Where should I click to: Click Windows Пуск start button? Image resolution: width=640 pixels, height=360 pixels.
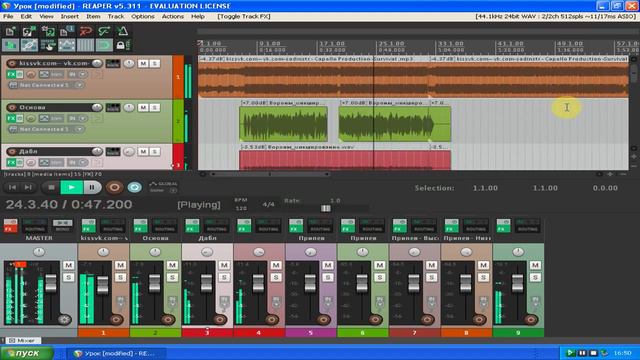click(x=27, y=353)
